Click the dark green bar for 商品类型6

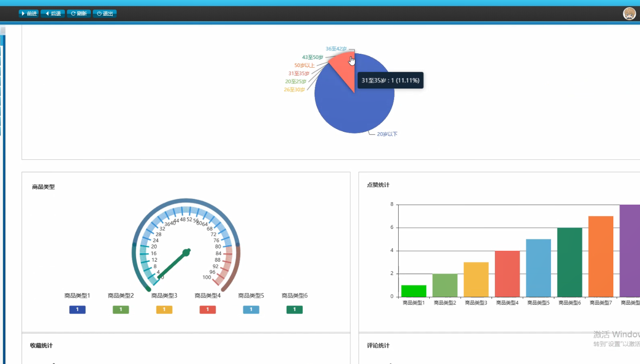[x=570, y=263]
